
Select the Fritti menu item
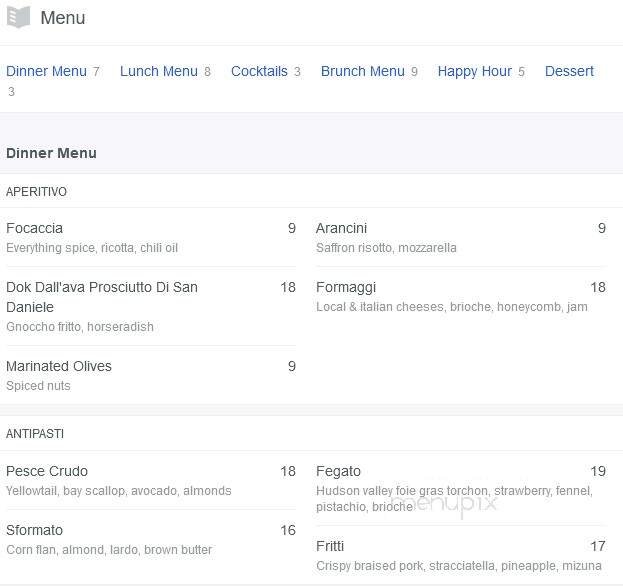pos(330,546)
